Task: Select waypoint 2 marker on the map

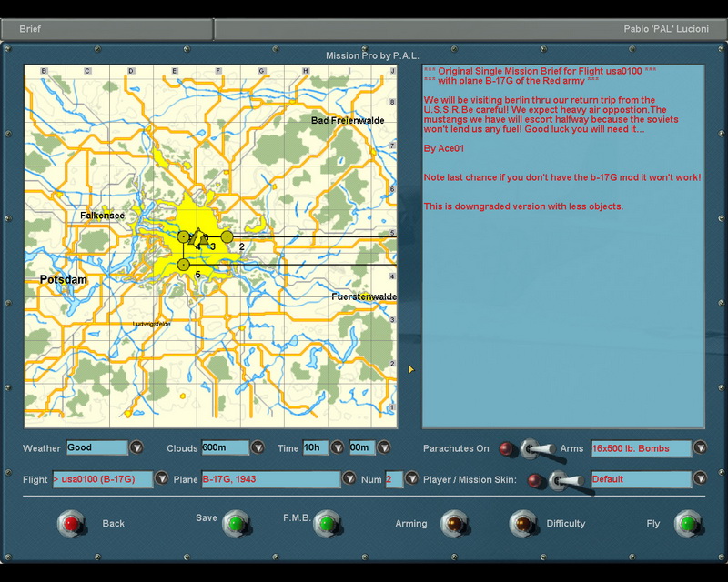Action: 227,236
